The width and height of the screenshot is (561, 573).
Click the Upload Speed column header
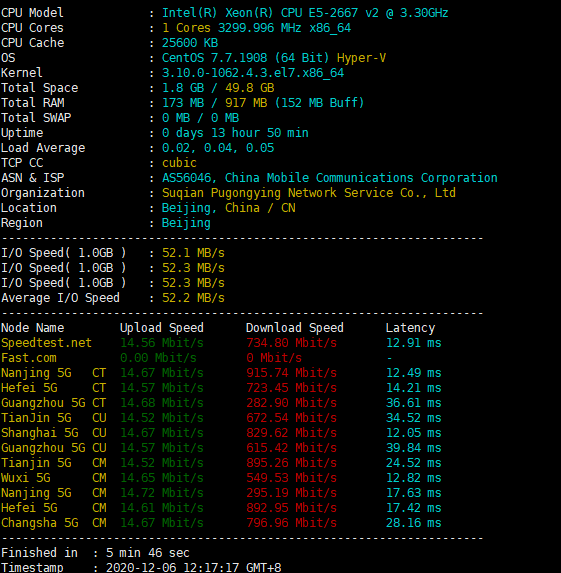coord(162,328)
